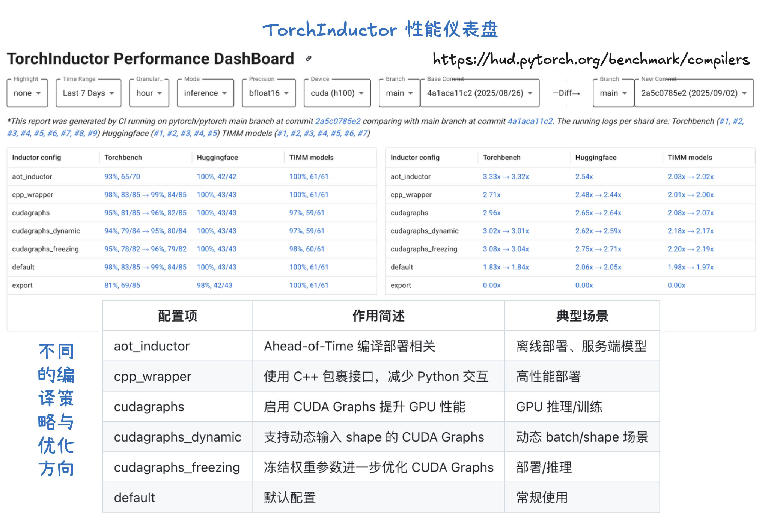The height and width of the screenshot is (532, 762).
Task: Click cudagraphs Torchbench 2.96x speedup
Action: [x=491, y=213]
